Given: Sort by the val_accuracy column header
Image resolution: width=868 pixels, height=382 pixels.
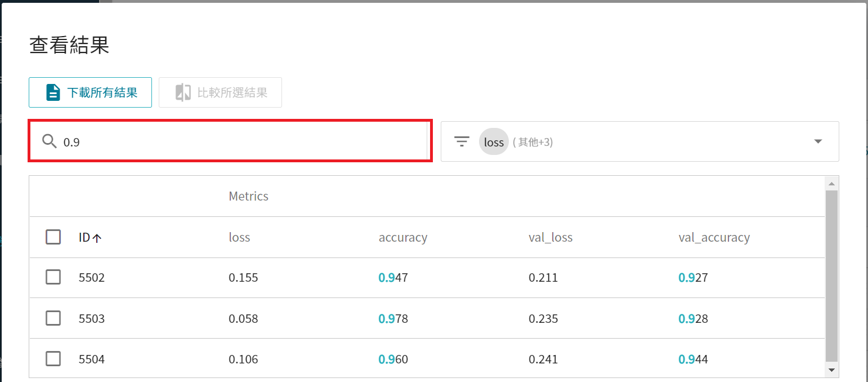Looking at the screenshot, I should click(x=714, y=237).
